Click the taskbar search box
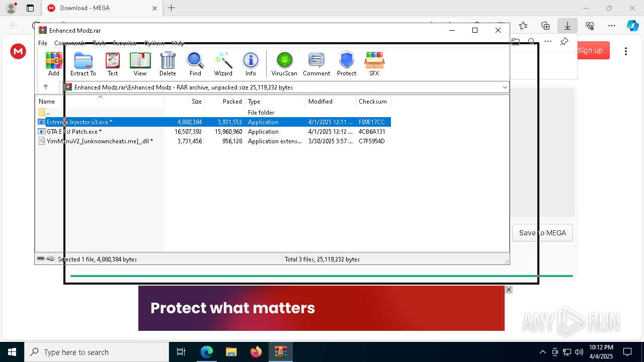This screenshot has width=644, height=362. [97, 352]
